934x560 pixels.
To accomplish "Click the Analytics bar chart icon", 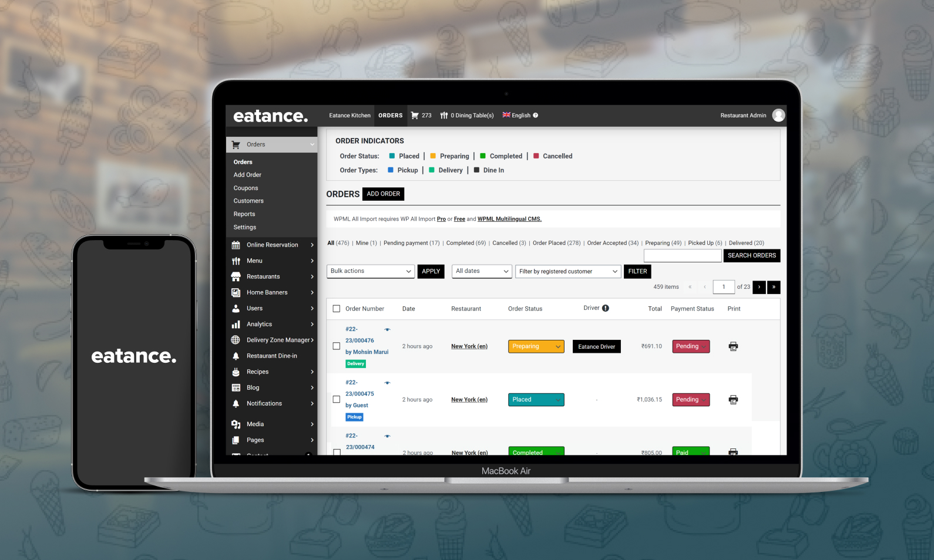I will 236,325.
